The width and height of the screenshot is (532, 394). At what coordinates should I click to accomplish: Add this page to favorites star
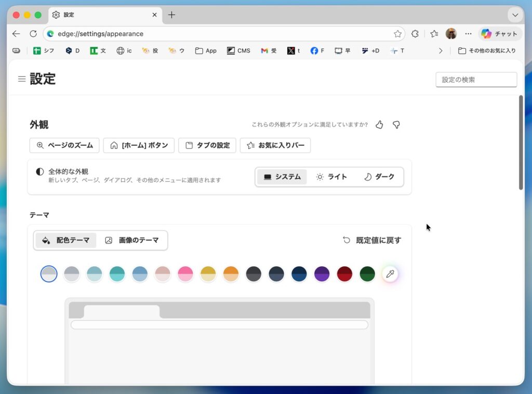[x=397, y=34]
